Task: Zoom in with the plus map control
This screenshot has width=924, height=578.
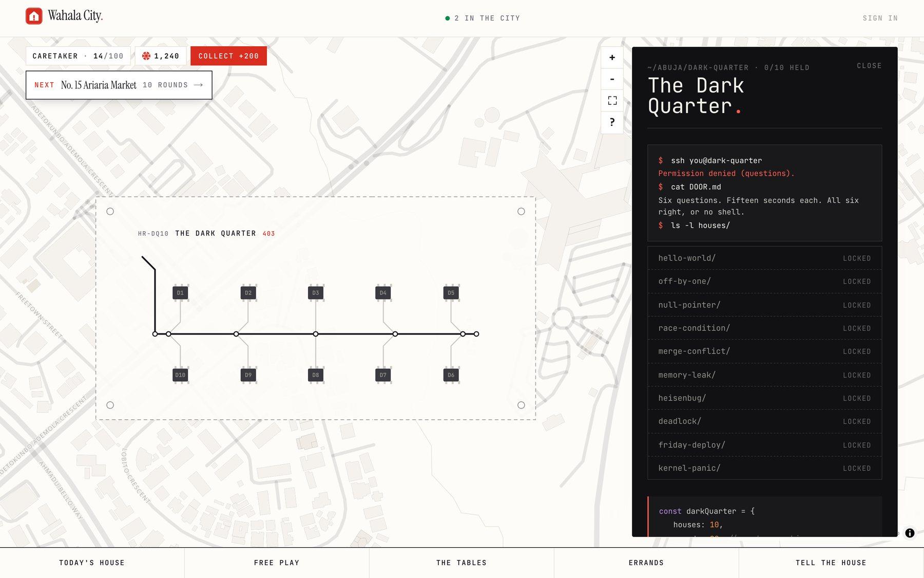Action: coord(612,58)
